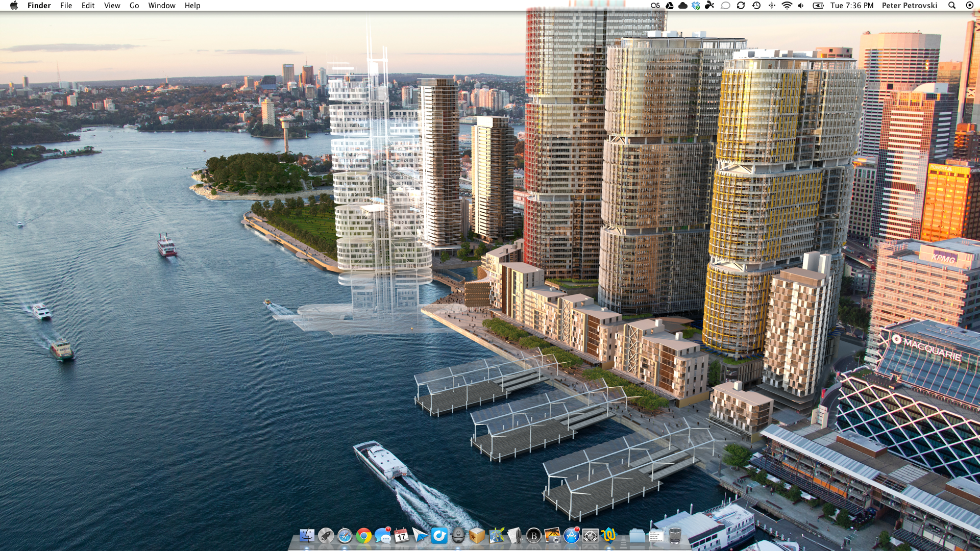Open Time Machine menu bar icon

pos(756,6)
